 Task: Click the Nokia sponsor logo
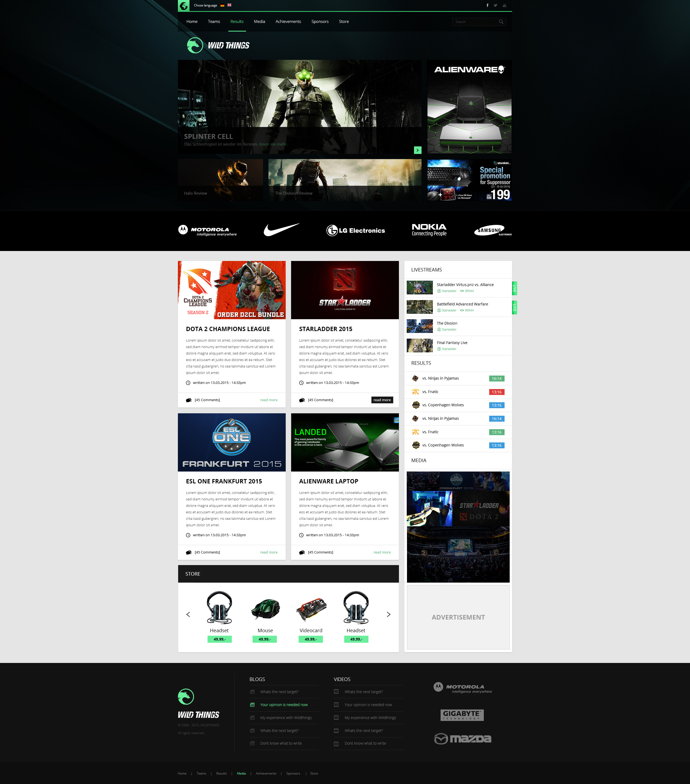(x=429, y=230)
